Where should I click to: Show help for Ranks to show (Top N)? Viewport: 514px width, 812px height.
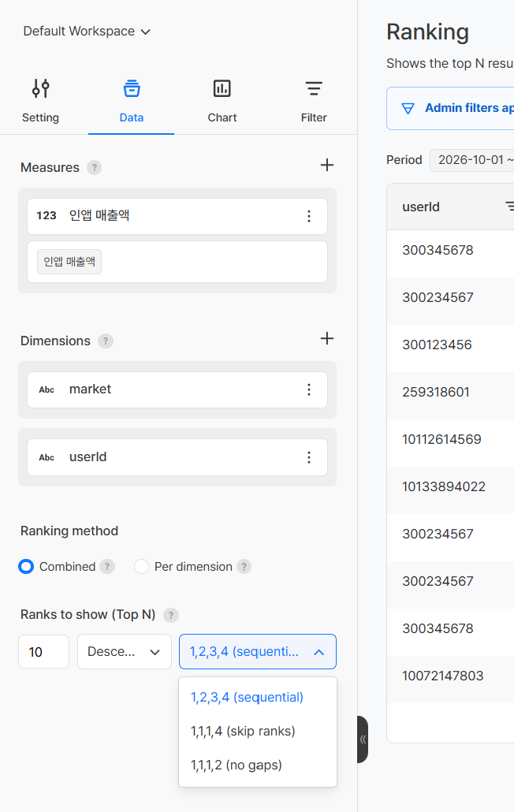[171, 615]
